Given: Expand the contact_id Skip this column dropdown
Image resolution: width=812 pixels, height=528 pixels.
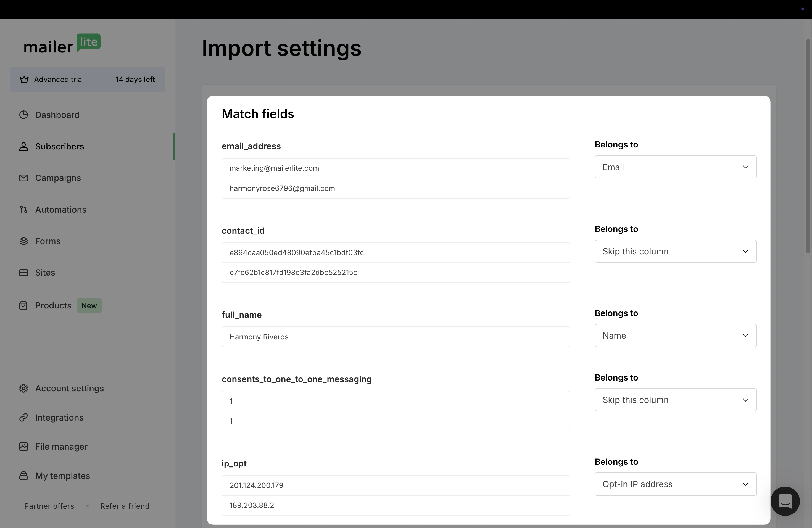Looking at the screenshot, I should [x=675, y=251].
